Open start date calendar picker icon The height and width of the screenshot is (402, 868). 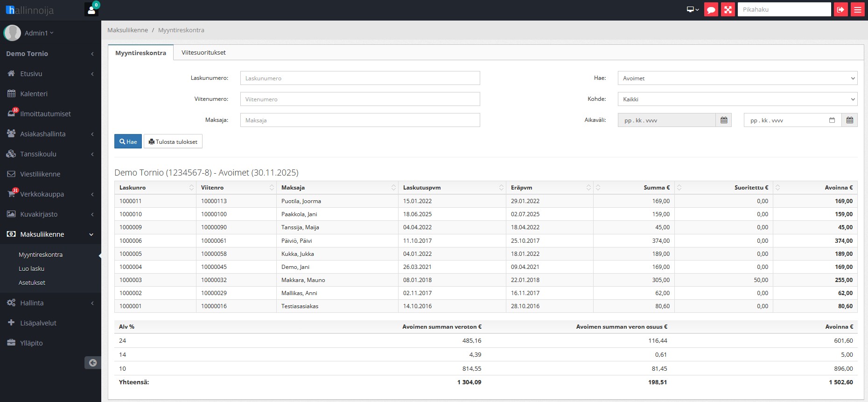click(723, 120)
